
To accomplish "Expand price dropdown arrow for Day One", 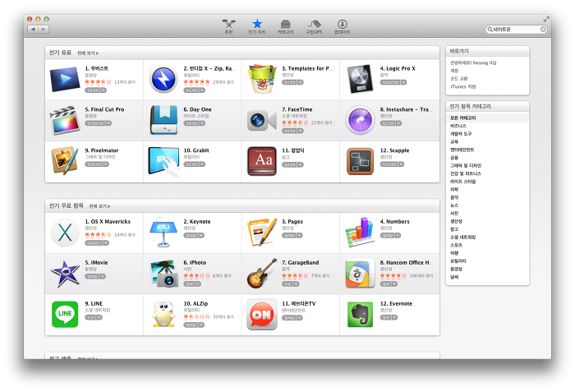I will [x=202, y=123].
